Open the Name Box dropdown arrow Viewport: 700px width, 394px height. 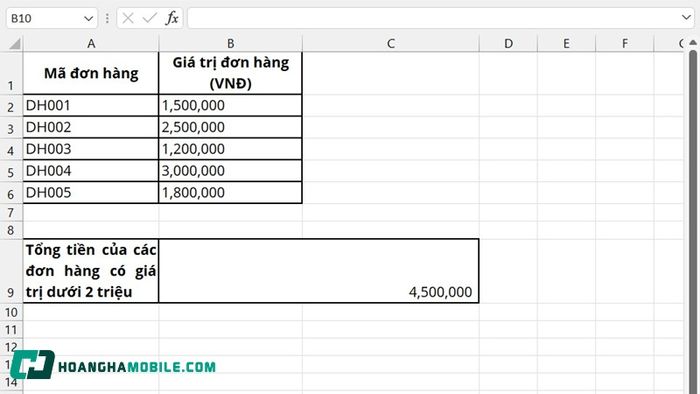point(88,19)
